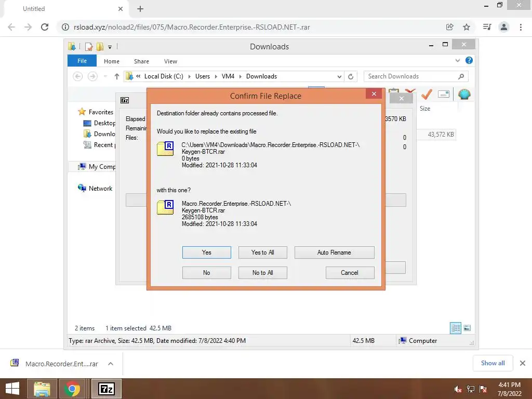
Task: Click VM4 in the address path
Action: pos(228,76)
